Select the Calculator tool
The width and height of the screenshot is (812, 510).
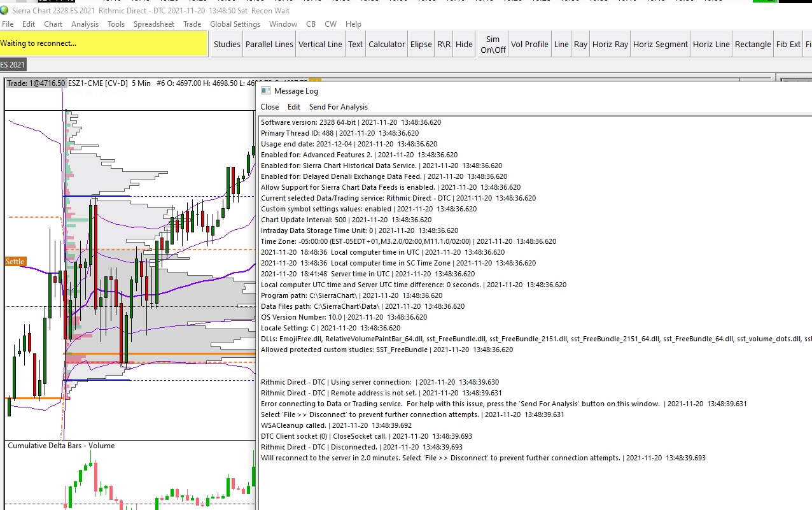click(387, 44)
